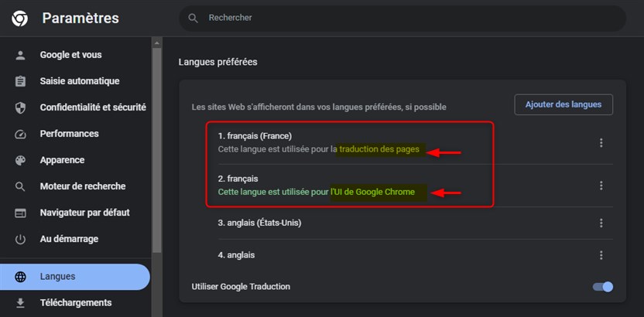Viewport: 644px width, 317px height.
Task: Open more options for anglais (États-Unis)
Action: (x=601, y=223)
